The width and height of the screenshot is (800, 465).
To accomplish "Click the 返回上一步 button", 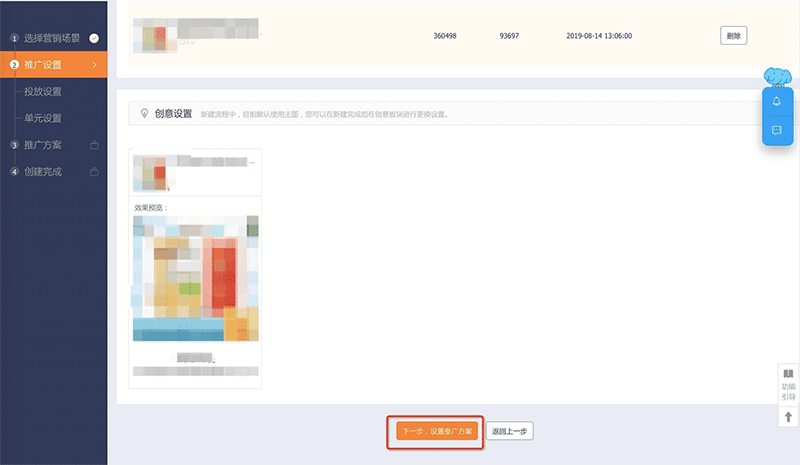I will point(511,431).
